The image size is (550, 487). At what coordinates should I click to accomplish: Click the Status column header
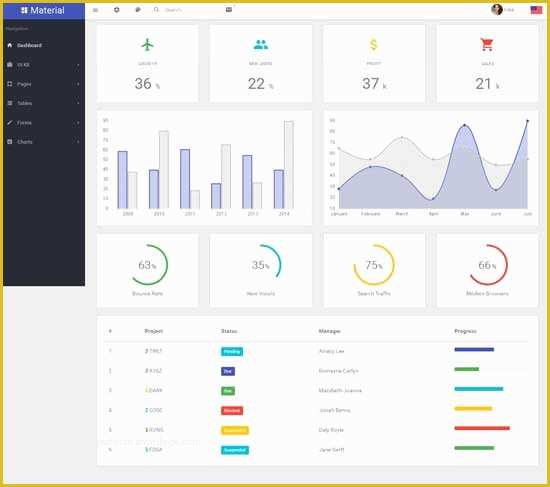coord(229,331)
